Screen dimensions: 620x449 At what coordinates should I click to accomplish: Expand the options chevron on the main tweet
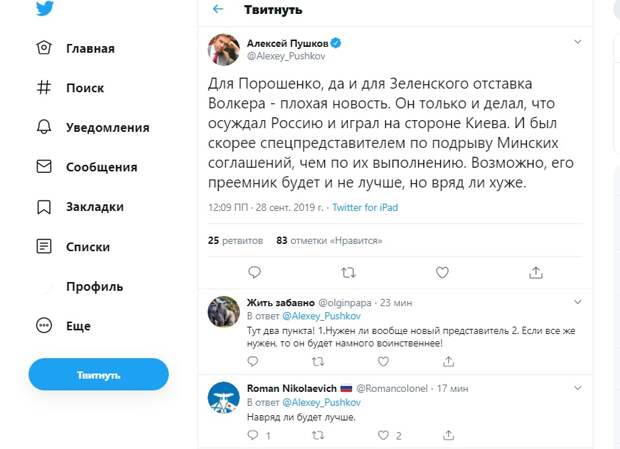pos(578,42)
